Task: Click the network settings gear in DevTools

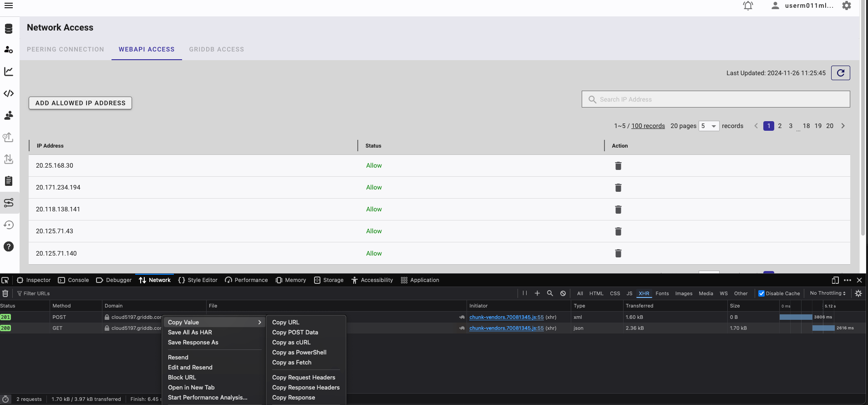Action: (858, 293)
